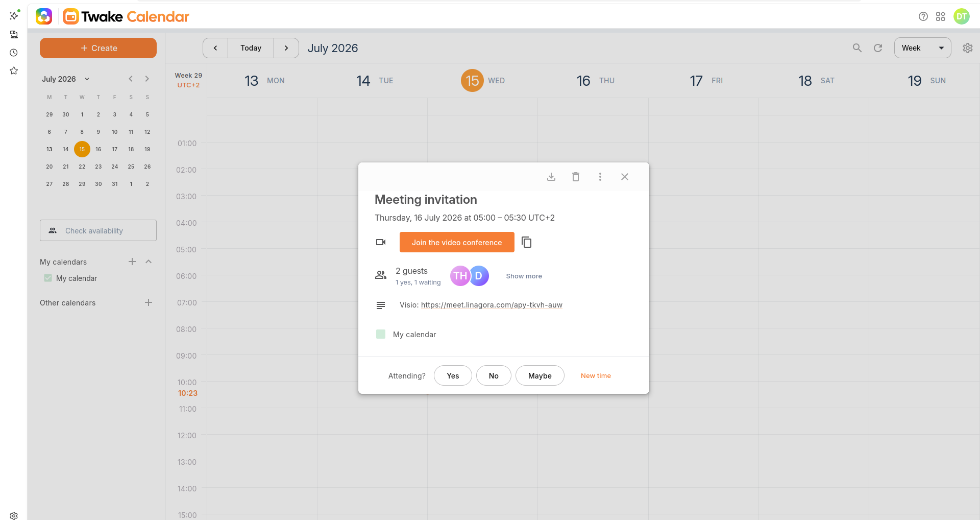980x520 pixels.
Task: Click the description lines icon
Action: click(x=381, y=305)
